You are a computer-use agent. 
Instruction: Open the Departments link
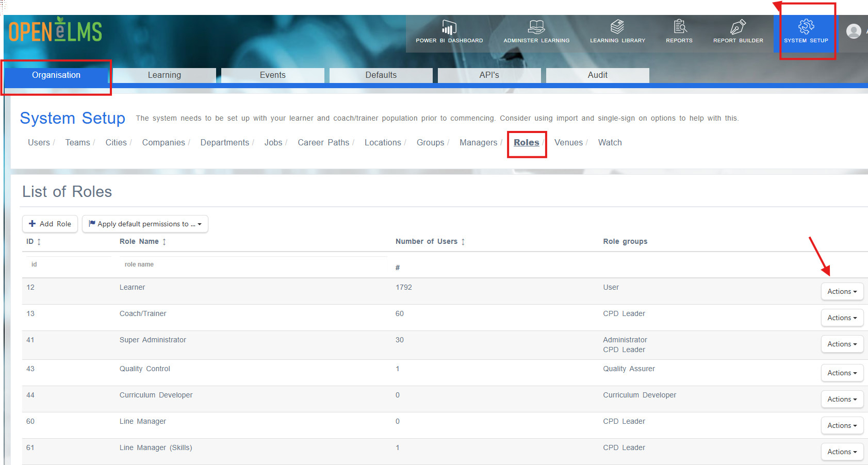click(x=225, y=142)
